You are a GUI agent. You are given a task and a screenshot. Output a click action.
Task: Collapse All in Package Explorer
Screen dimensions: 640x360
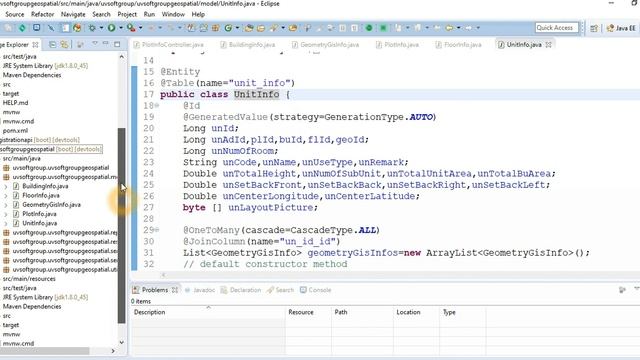pos(53,44)
